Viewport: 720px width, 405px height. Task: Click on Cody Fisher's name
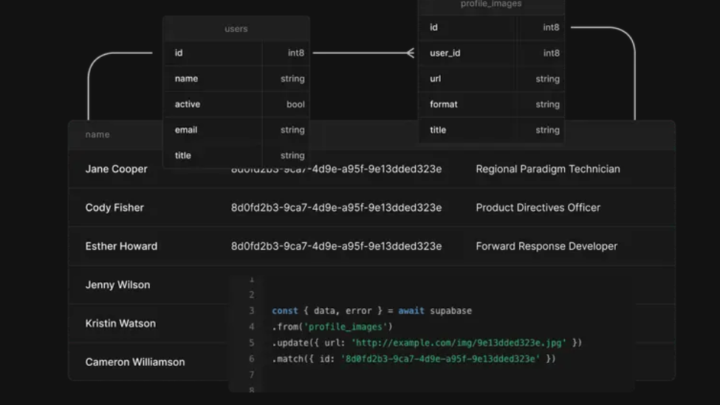point(114,208)
